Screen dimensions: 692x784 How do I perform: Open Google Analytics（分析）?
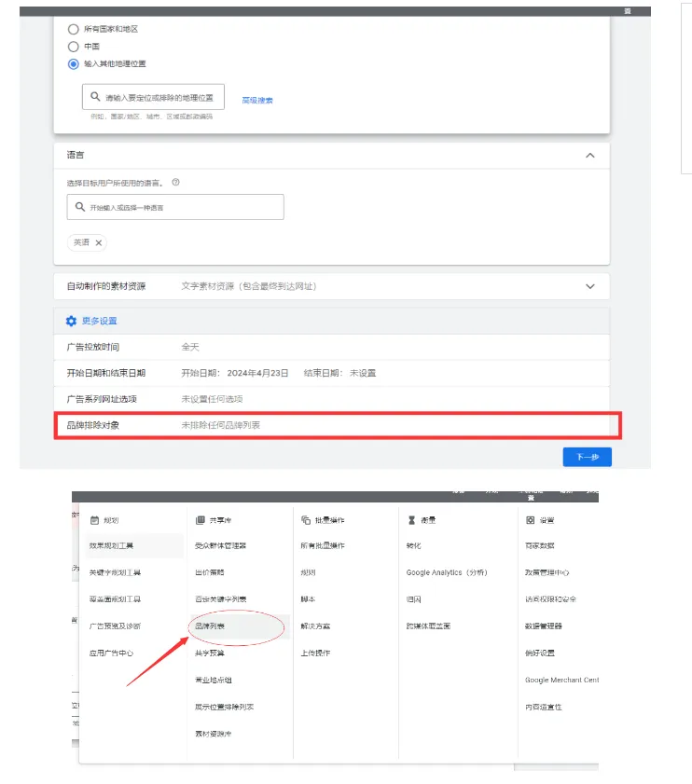pyautogui.click(x=447, y=572)
